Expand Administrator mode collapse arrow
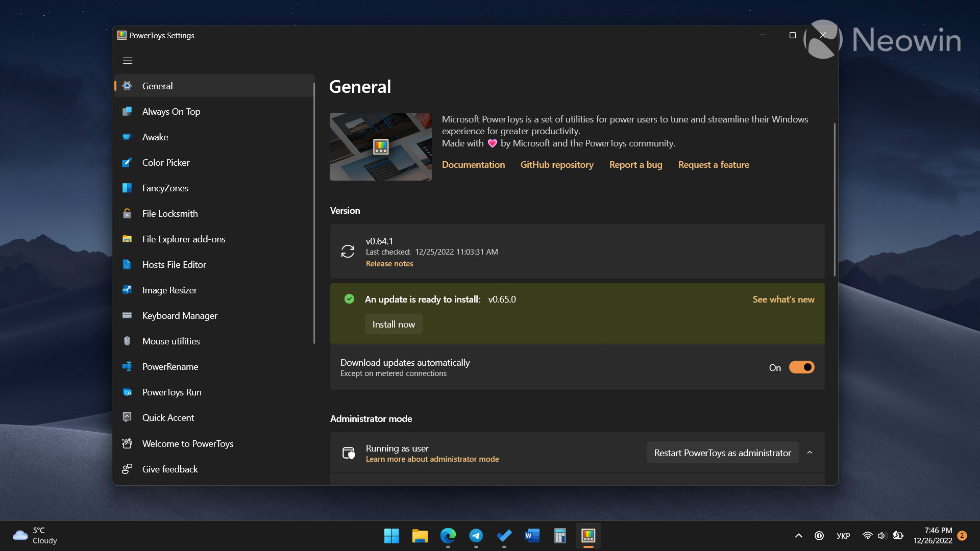980x551 pixels. 811,453
